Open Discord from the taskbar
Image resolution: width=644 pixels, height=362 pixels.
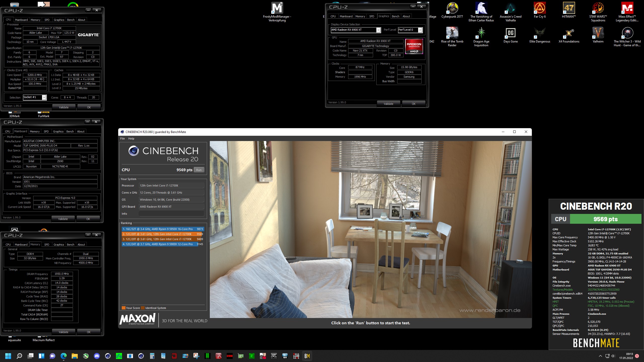97,356
